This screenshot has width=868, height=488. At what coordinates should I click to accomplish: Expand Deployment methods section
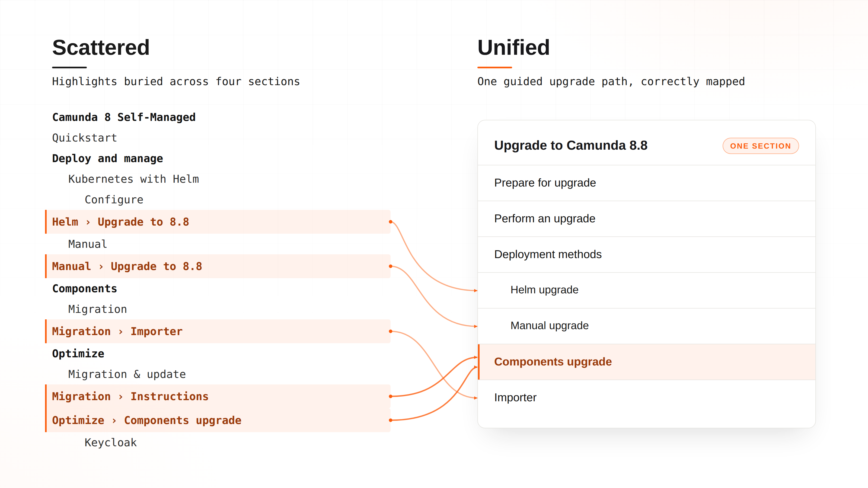(x=646, y=254)
